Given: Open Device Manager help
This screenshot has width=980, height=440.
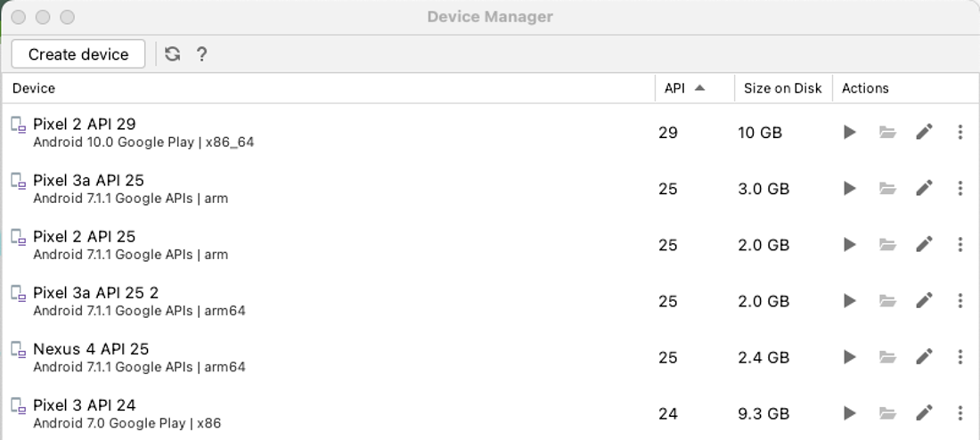Looking at the screenshot, I should [x=201, y=53].
